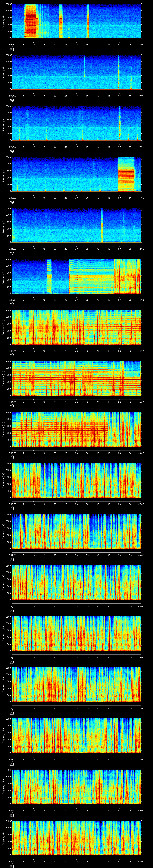Click the vertical spike near 50 seconds in 8:38:00 panel
Viewport: 153px width, 868px height.
(119, 72)
